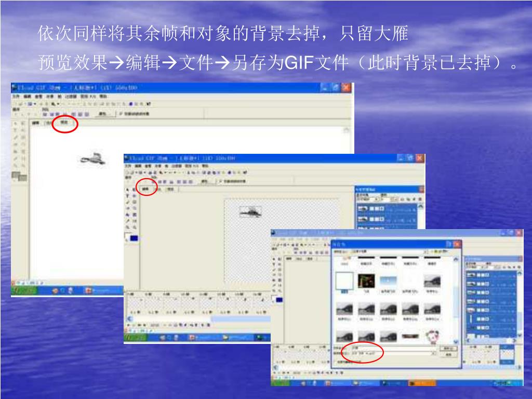532x399 pixels.
Task: Click the blue color swatch in front window toolbox
Action: pos(279,300)
